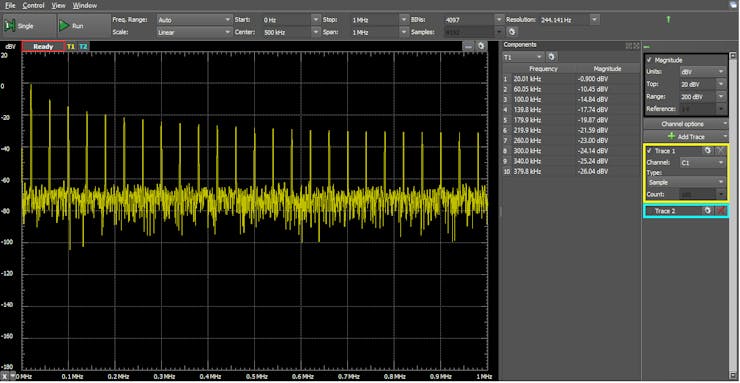Viewport: 740px width, 383px height.
Task: Open the Control menu
Action: pyautogui.click(x=33, y=6)
